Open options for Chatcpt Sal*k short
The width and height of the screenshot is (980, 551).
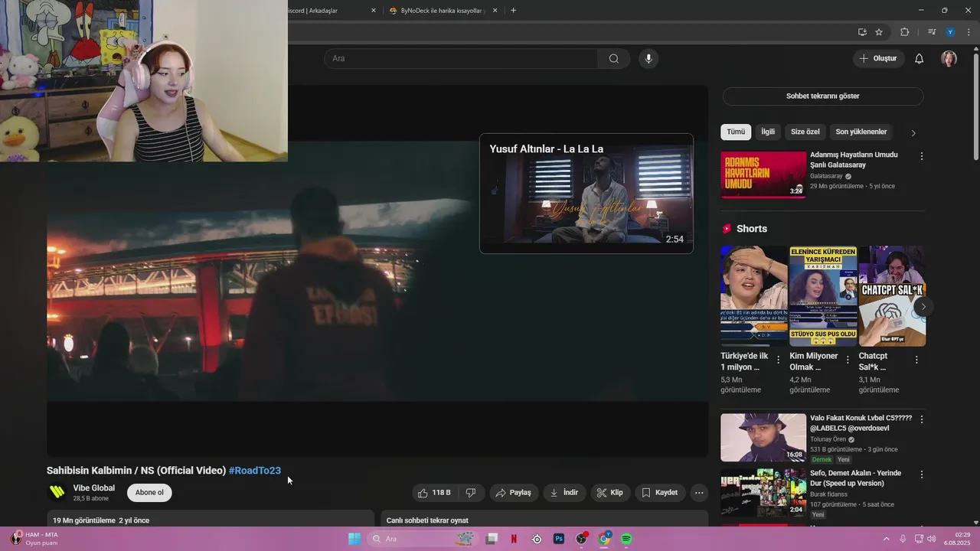click(x=916, y=360)
